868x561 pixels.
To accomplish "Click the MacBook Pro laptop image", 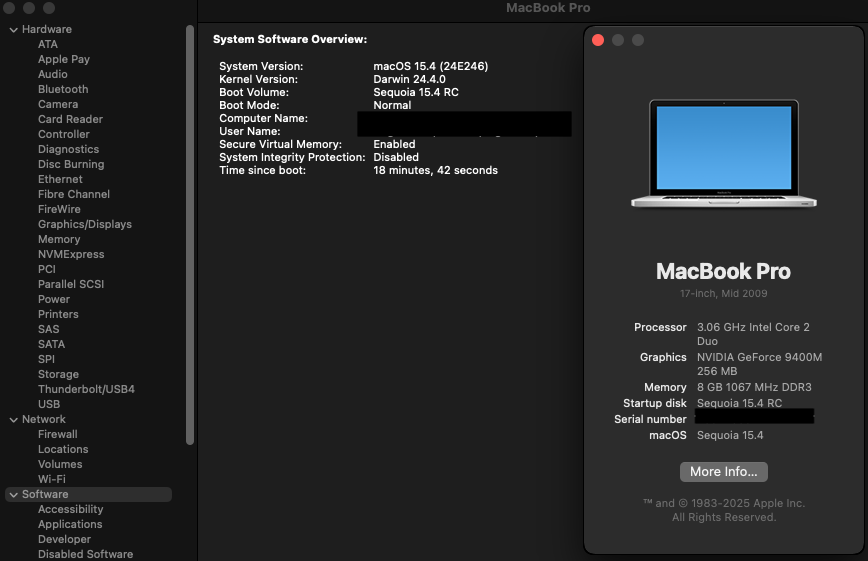I will 724,153.
